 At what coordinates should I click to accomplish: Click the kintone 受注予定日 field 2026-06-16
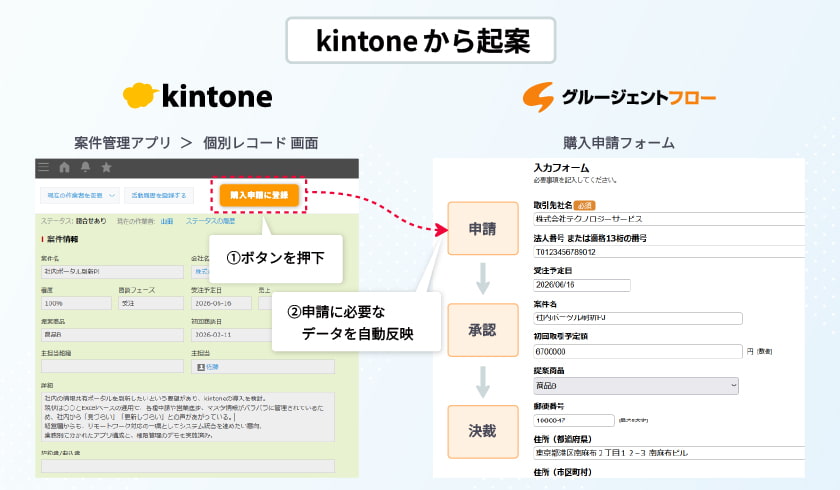221,303
